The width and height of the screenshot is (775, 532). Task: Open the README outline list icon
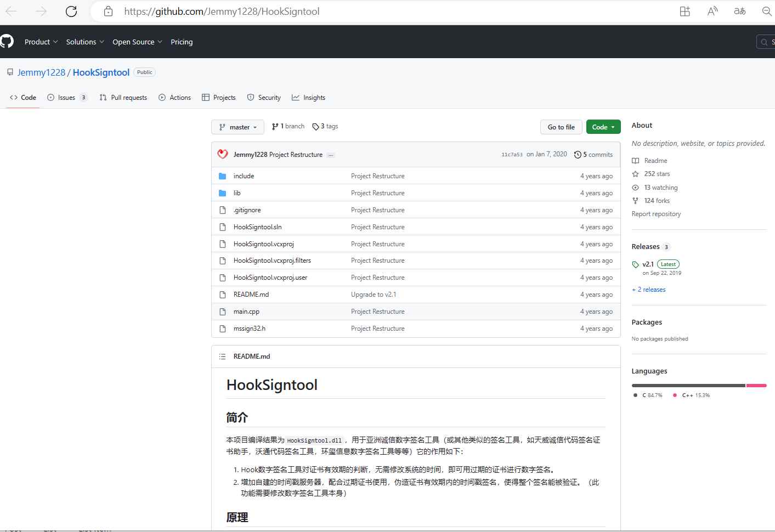tap(223, 356)
